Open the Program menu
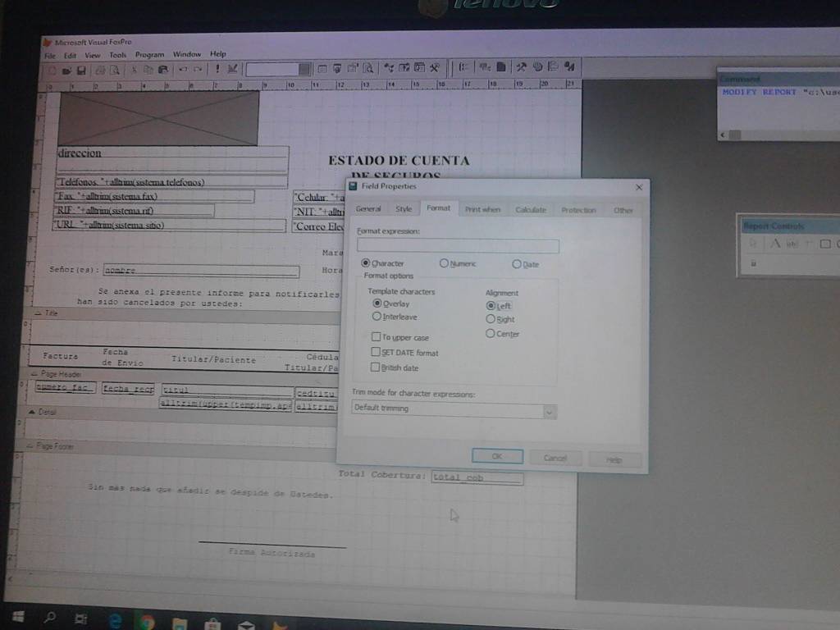840x630 pixels. (149, 55)
